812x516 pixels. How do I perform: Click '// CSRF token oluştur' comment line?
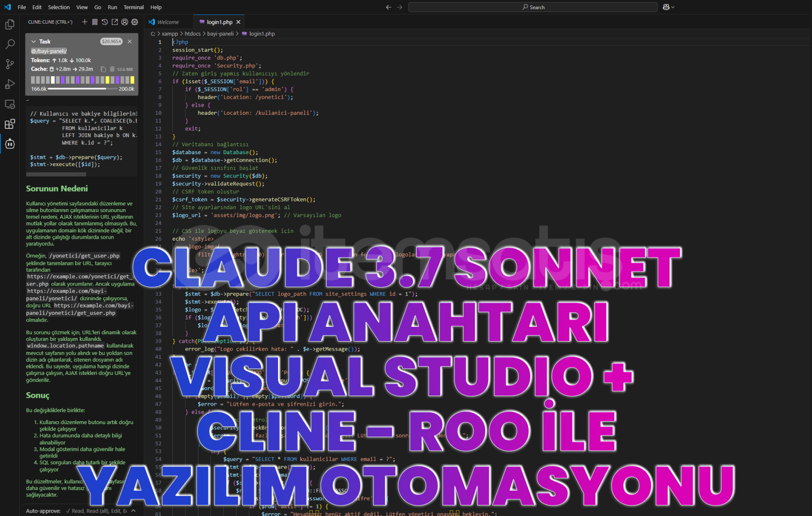tap(205, 192)
